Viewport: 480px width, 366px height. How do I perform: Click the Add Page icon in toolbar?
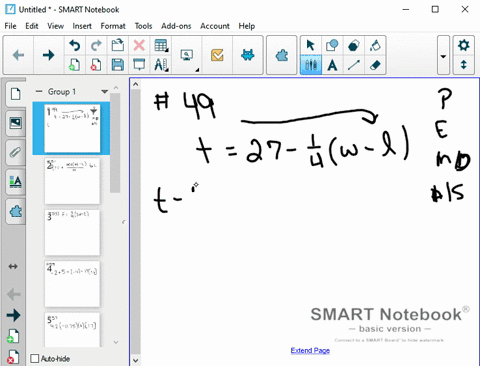coord(74,65)
